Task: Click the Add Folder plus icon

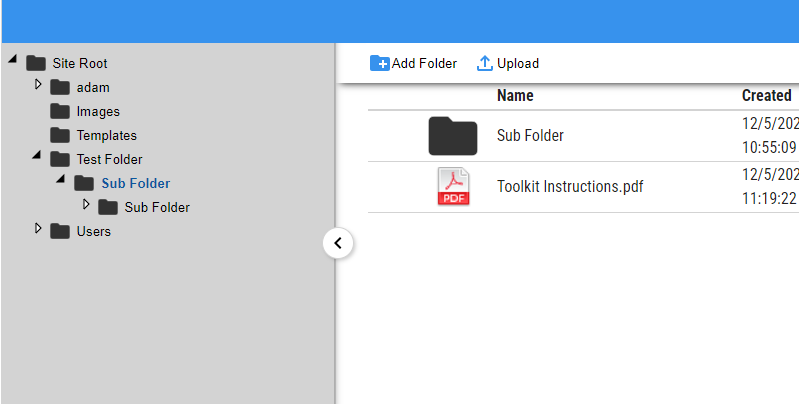Action: pos(380,64)
